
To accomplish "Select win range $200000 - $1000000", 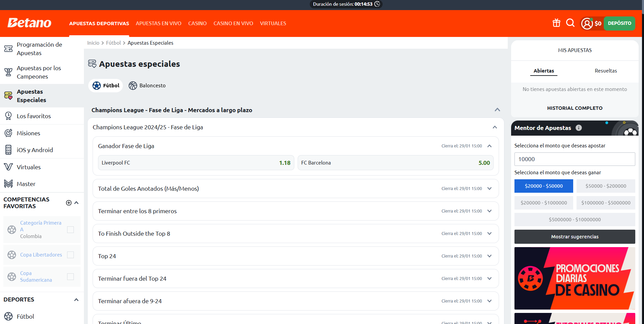I will [x=544, y=203].
